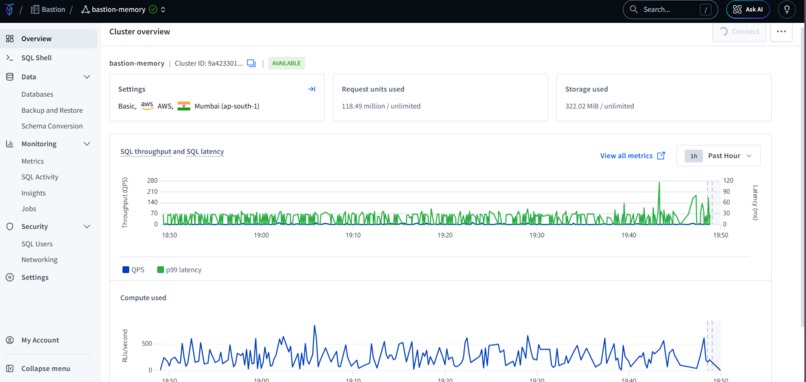Image resolution: width=806 pixels, height=382 pixels.
Task: Open the three-dots more options menu
Action: 781,31
